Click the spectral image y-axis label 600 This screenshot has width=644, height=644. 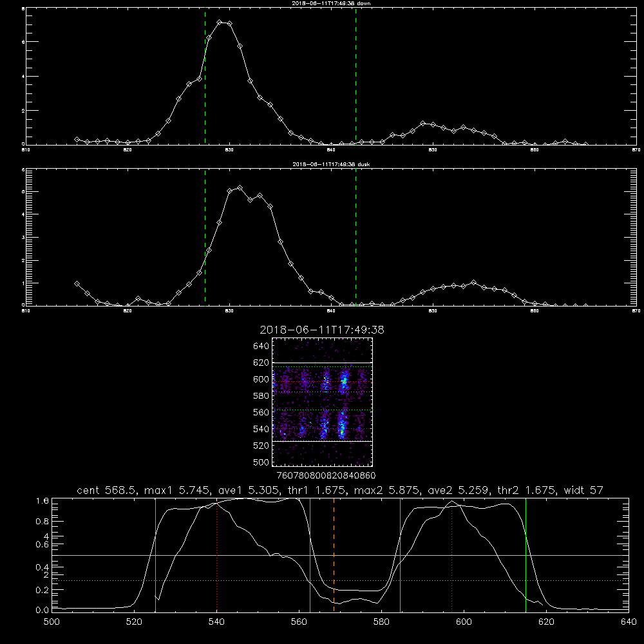click(261, 379)
